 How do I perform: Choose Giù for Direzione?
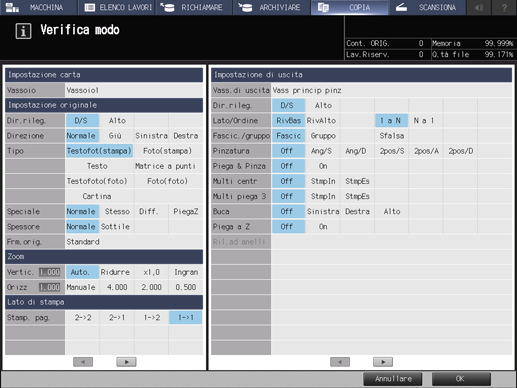117,136
